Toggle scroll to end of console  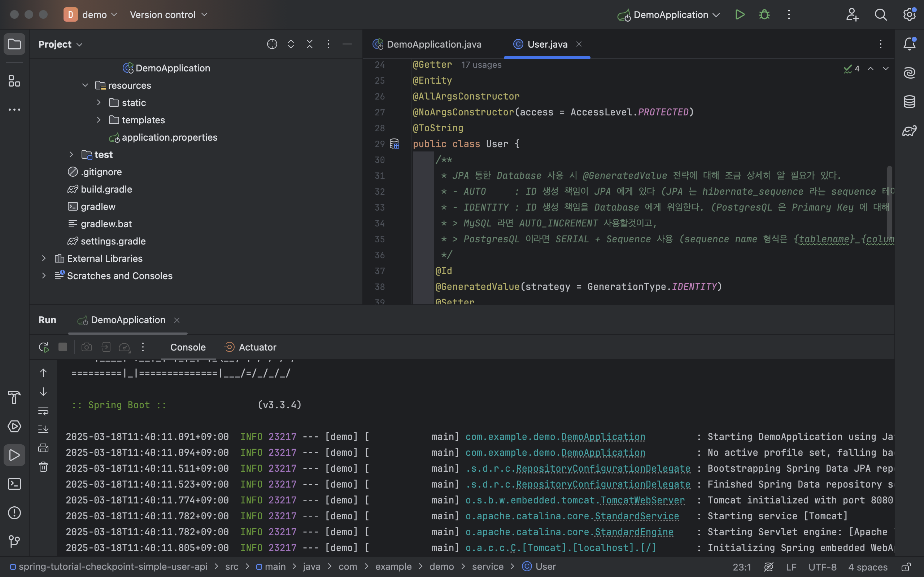43,429
